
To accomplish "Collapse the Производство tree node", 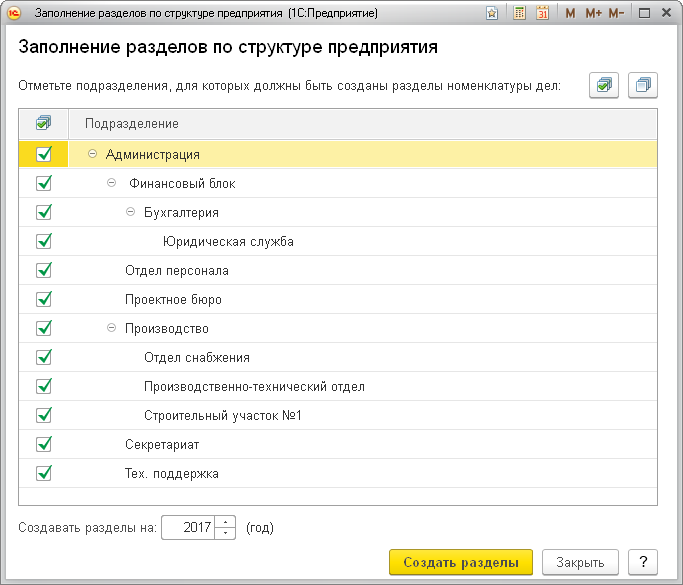I will point(112,328).
